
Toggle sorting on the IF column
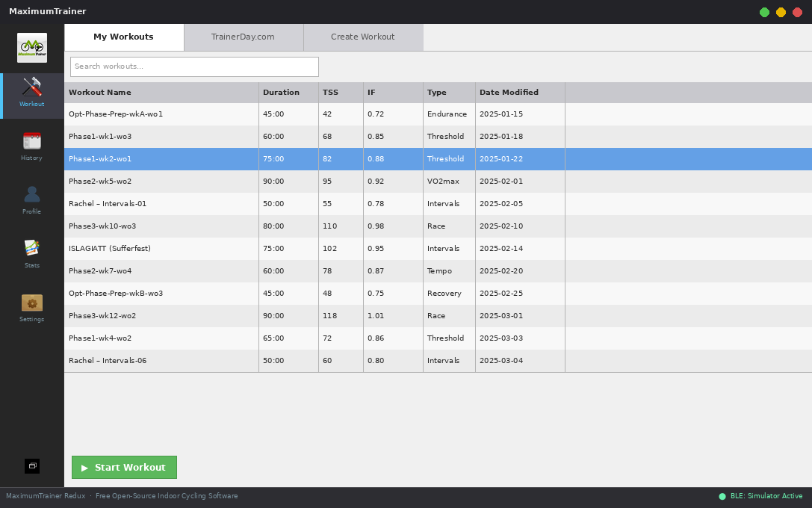point(372,92)
